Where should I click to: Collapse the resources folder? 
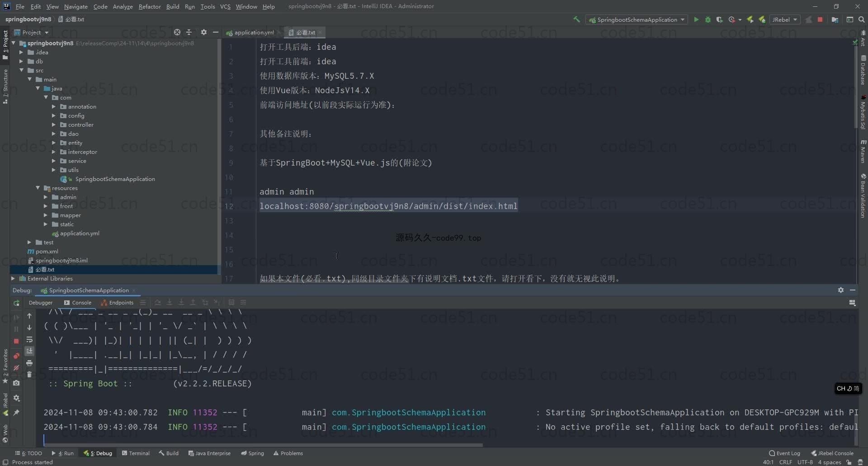[38, 188]
